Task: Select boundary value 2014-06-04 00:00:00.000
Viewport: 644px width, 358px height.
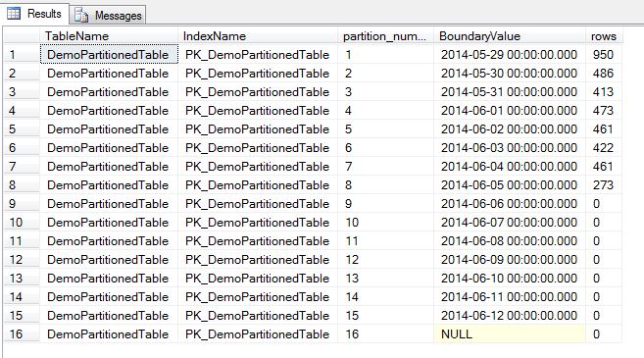Action: coord(510,167)
